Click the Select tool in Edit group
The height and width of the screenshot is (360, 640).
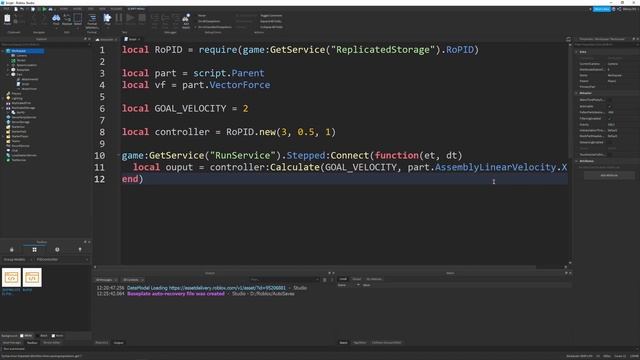78,19
